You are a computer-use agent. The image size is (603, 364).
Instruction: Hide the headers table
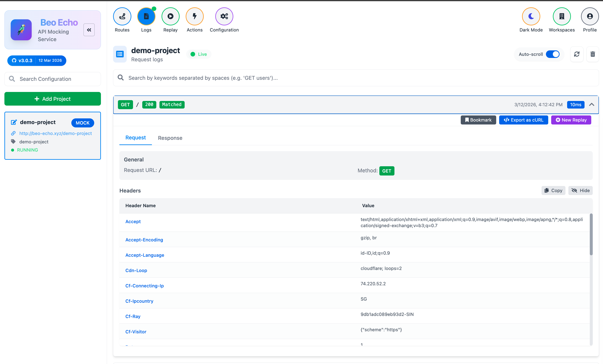click(580, 190)
